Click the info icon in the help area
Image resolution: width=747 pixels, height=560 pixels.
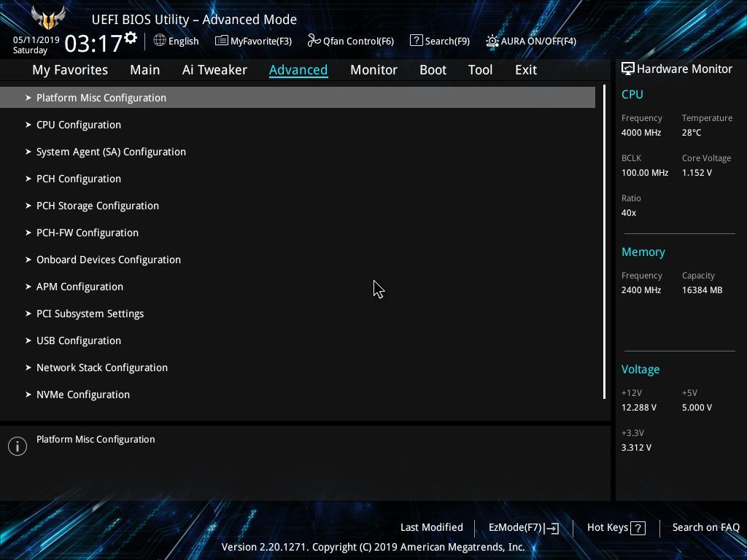coord(18,446)
